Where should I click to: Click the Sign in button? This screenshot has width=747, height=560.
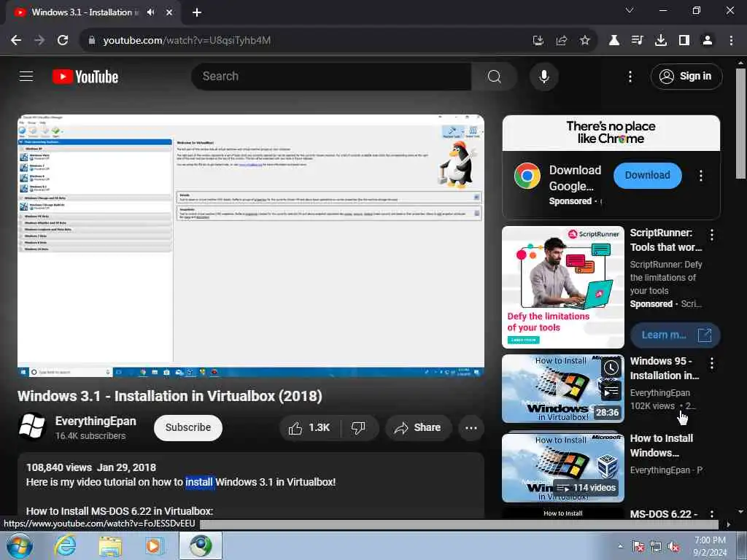pos(686,76)
